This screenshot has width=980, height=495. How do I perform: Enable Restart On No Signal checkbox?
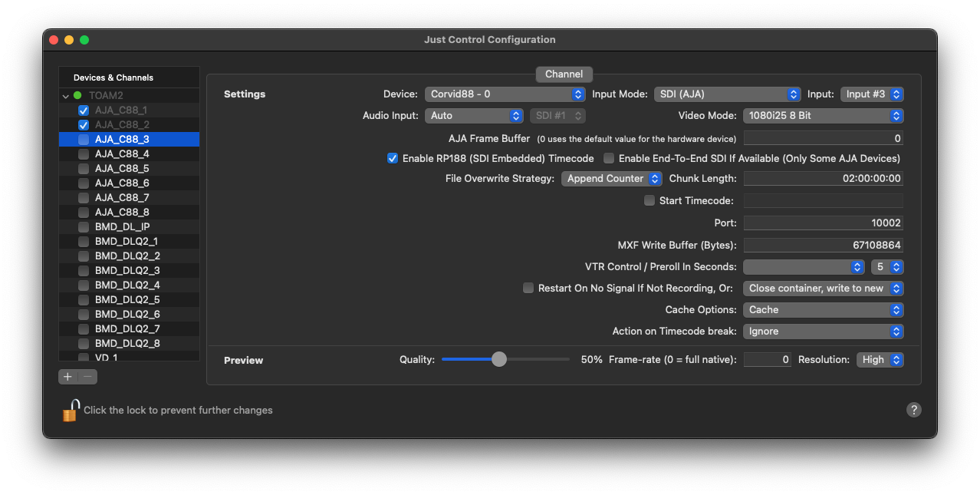[x=528, y=288]
